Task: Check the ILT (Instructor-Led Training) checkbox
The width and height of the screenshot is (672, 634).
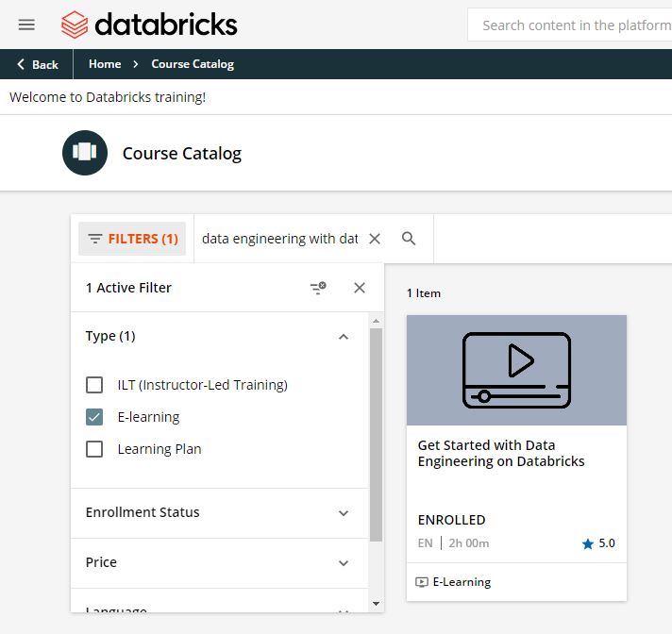Action: (94, 385)
